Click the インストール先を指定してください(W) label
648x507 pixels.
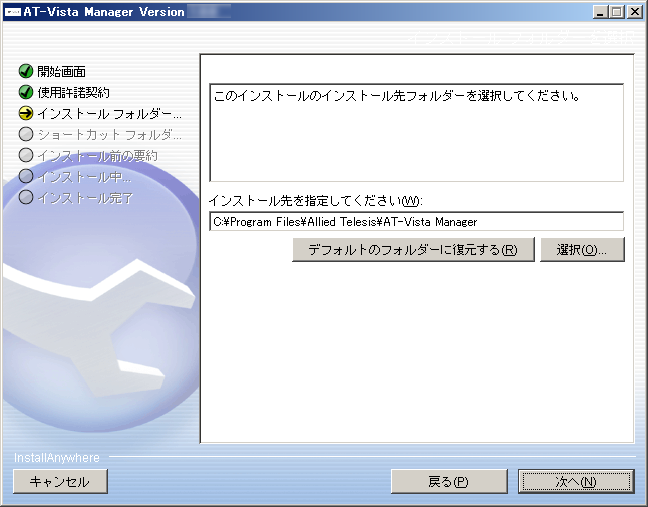click(316, 201)
